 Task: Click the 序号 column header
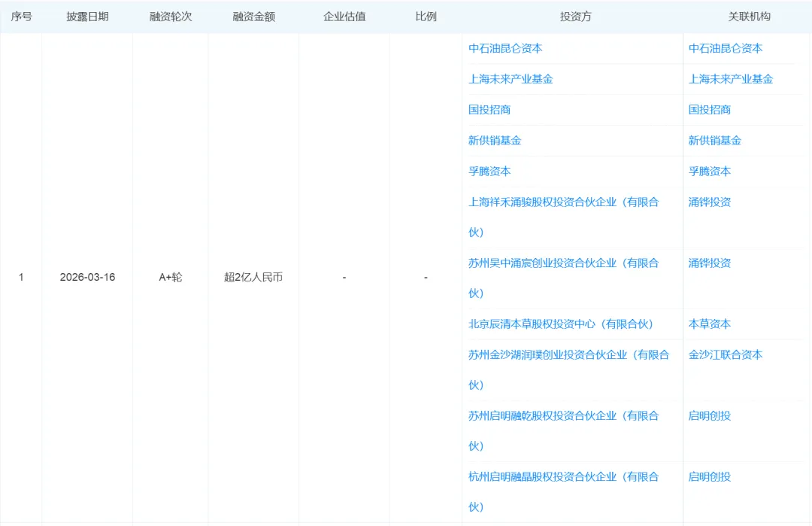pos(21,17)
